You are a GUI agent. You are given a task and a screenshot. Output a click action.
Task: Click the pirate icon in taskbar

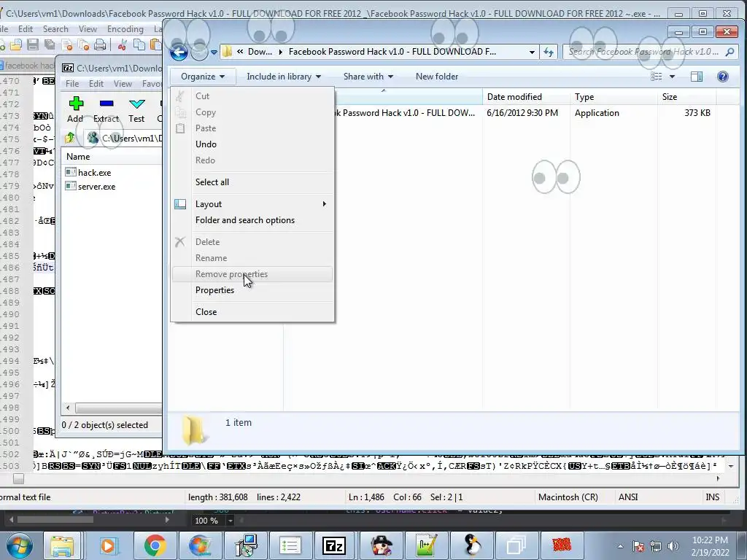(381, 545)
